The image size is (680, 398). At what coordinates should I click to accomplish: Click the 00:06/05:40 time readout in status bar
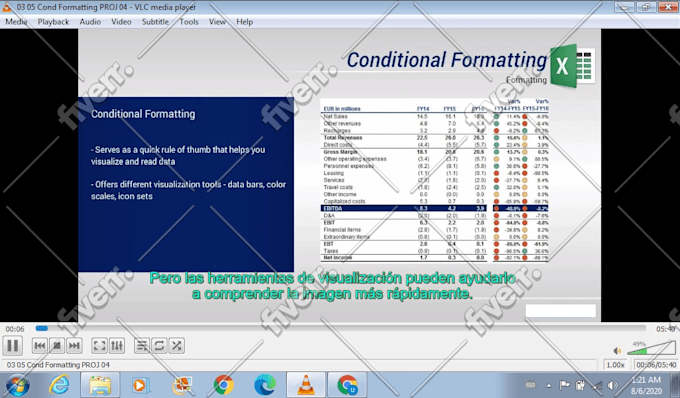(x=656, y=365)
